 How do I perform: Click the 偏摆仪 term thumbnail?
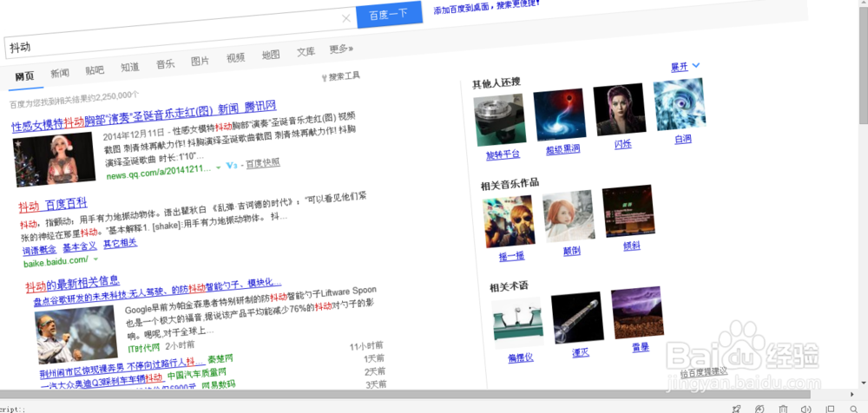pyautogui.click(x=518, y=324)
